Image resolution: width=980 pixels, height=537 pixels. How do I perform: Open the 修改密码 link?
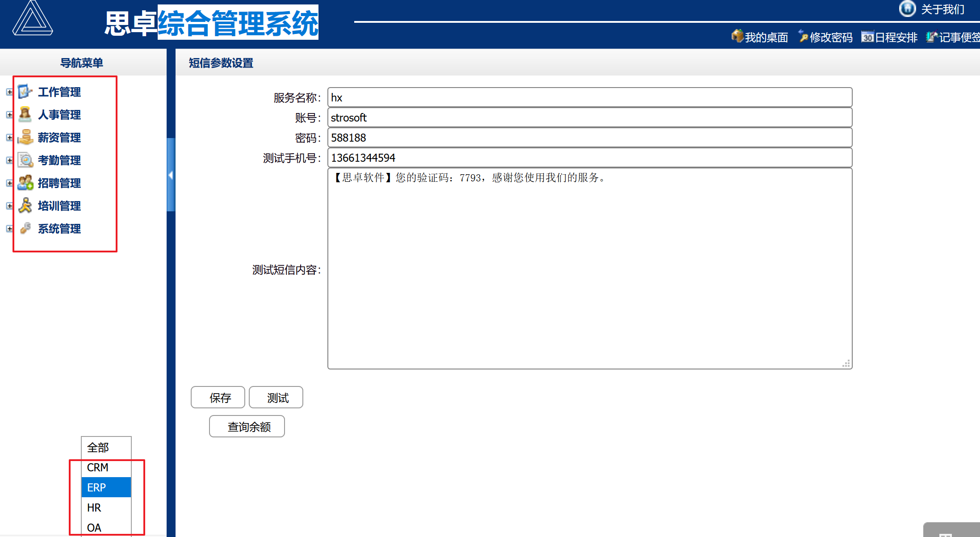click(831, 37)
